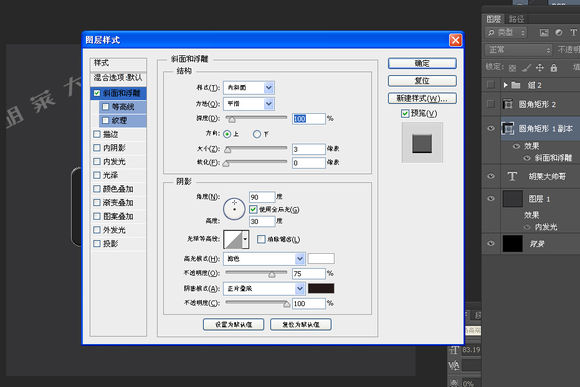Open the 方法(Q) dropdown showing 平滑
The width and height of the screenshot is (580, 387).
[x=249, y=104]
